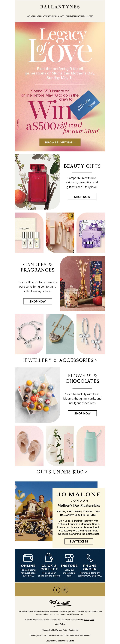The height and width of the screenshot is (644, 120).
Task: Tap the Phone Order handset icon
Action: [x=90, y=558]
